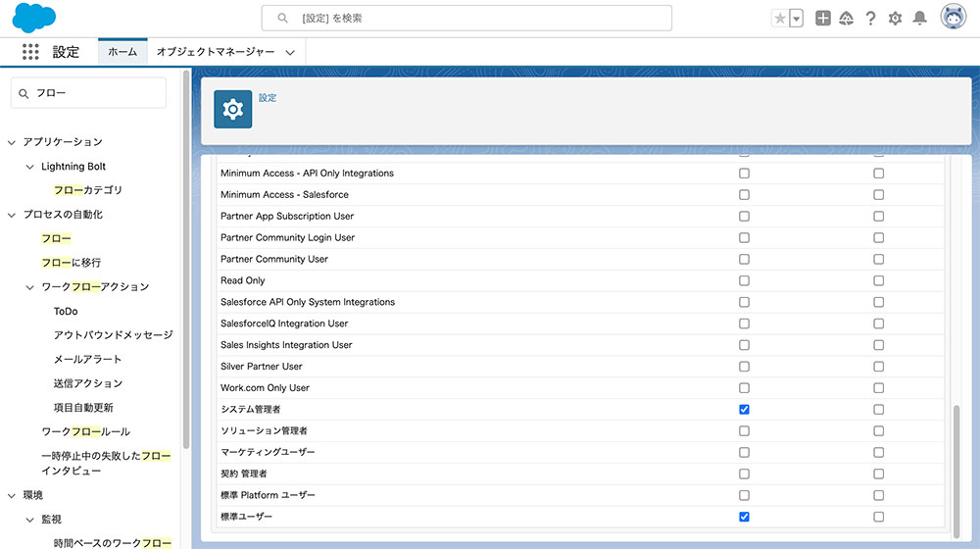980x549 pixels.
Task: Click the blue Setup gear tile icon
Action: coord(233,110)
